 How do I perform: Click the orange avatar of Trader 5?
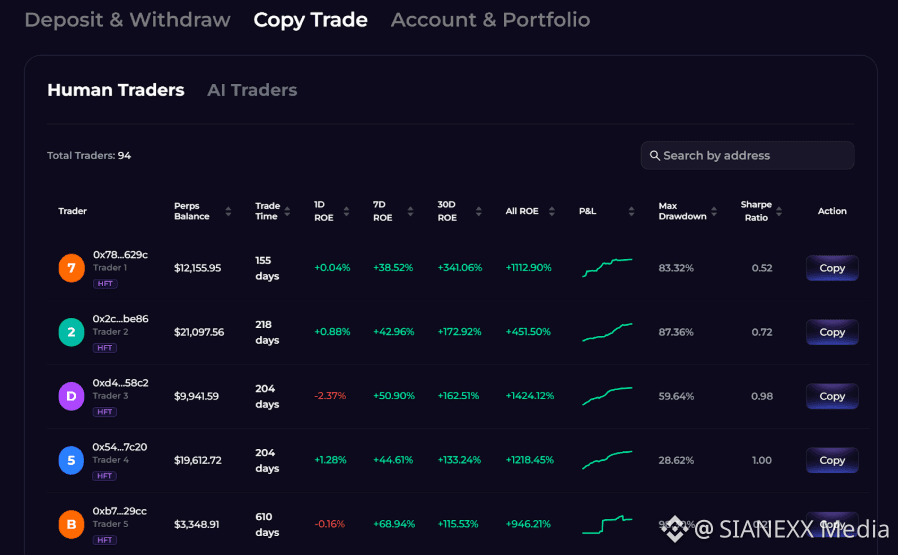point(71,524)
